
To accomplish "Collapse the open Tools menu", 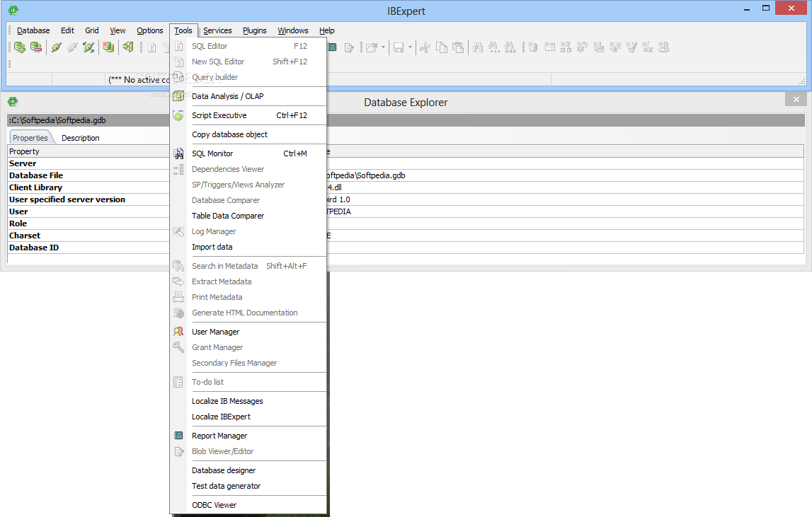I will 183,30.
